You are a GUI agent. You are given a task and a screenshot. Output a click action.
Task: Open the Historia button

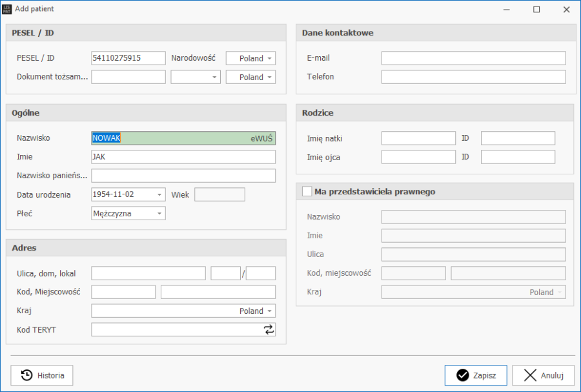(x=42, y=375)
